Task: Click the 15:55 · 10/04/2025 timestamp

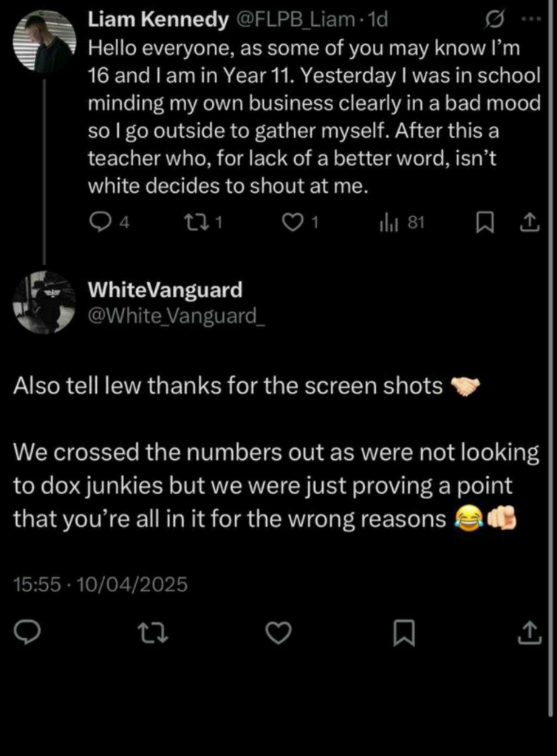Action: [100, 585]
